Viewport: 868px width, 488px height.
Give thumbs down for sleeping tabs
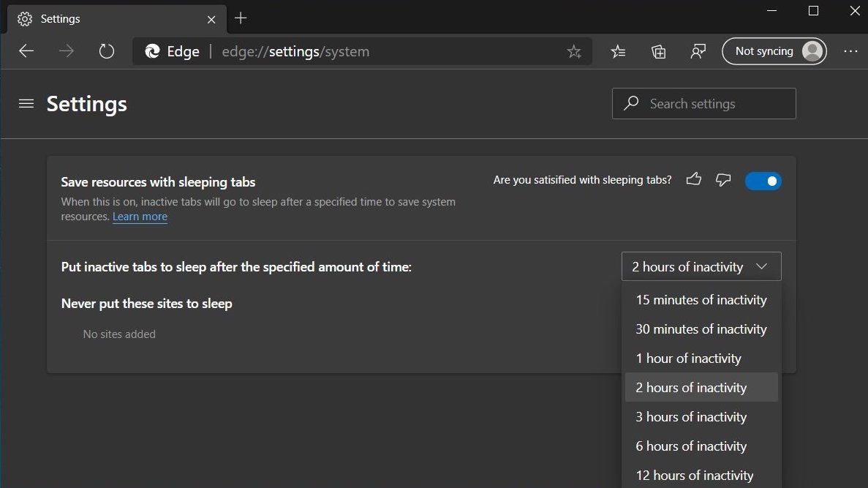[723, 179]
